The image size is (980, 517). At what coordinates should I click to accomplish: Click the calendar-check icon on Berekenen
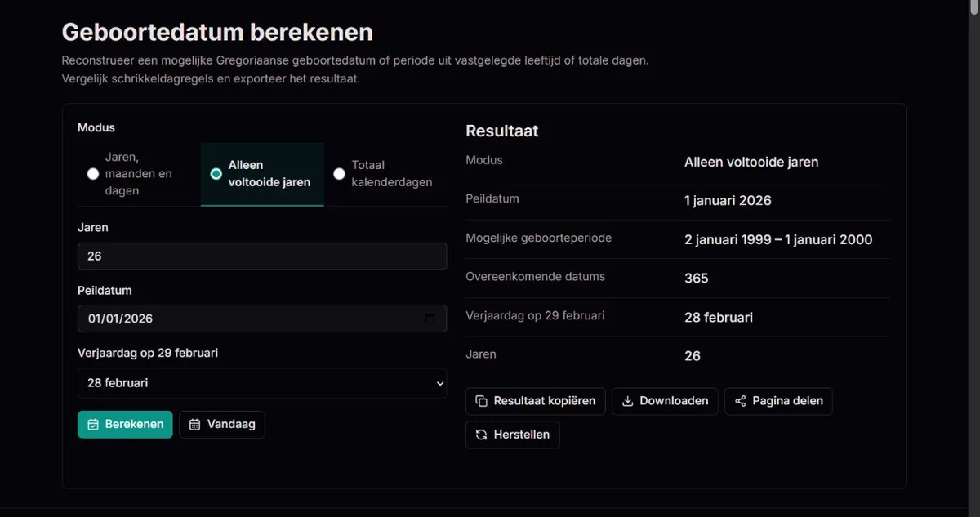coord(93,425)
